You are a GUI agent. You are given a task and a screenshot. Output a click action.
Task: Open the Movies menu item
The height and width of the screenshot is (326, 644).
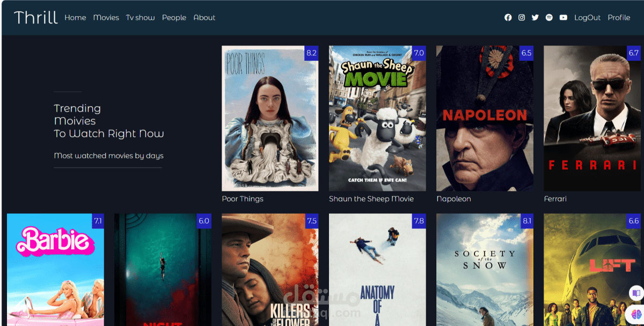pyautogui.click(x=106, y=18)
